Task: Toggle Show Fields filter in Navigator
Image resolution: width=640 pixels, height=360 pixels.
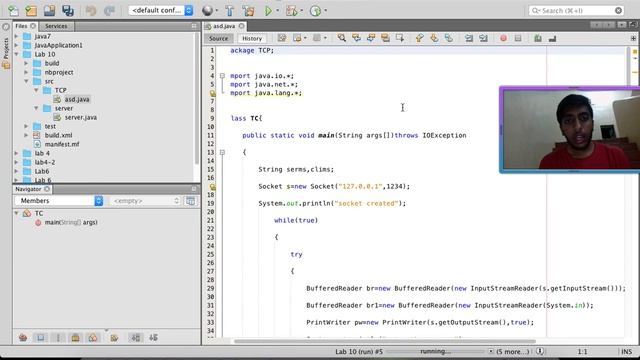Action: tap(40, 338)
